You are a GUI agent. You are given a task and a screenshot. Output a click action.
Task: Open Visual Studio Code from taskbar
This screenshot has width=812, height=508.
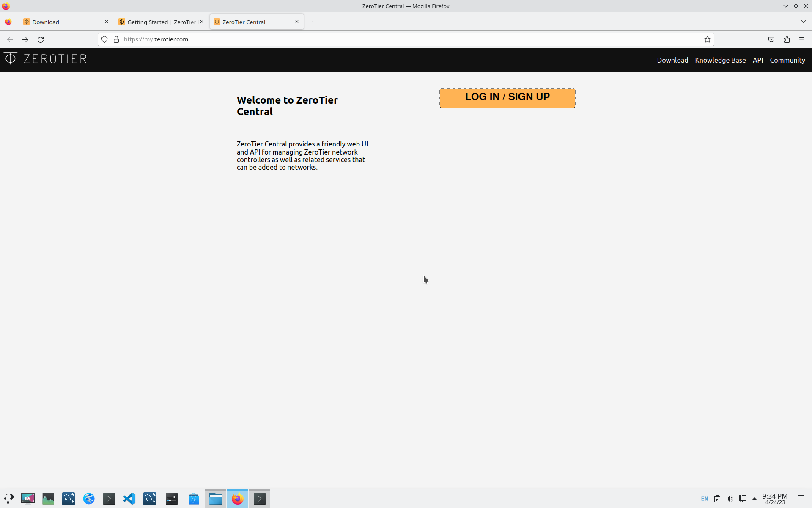[129, 499]
